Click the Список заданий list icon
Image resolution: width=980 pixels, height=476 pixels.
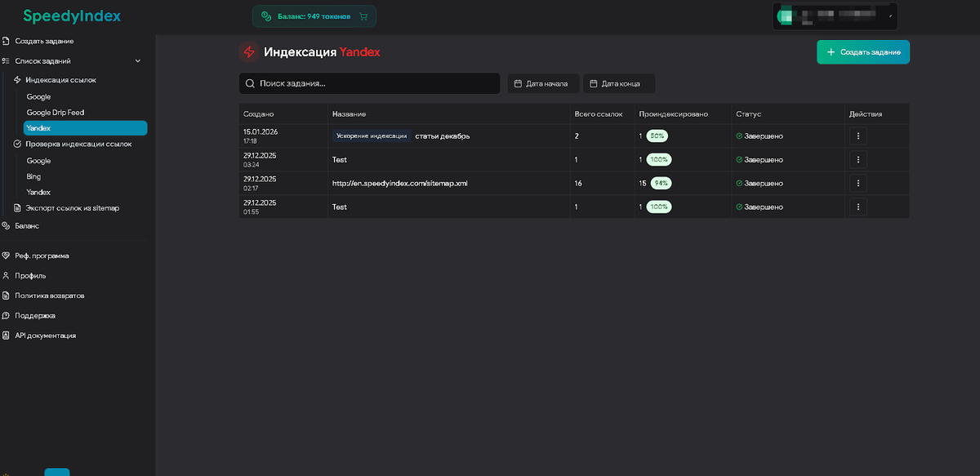tap(7, 61)
